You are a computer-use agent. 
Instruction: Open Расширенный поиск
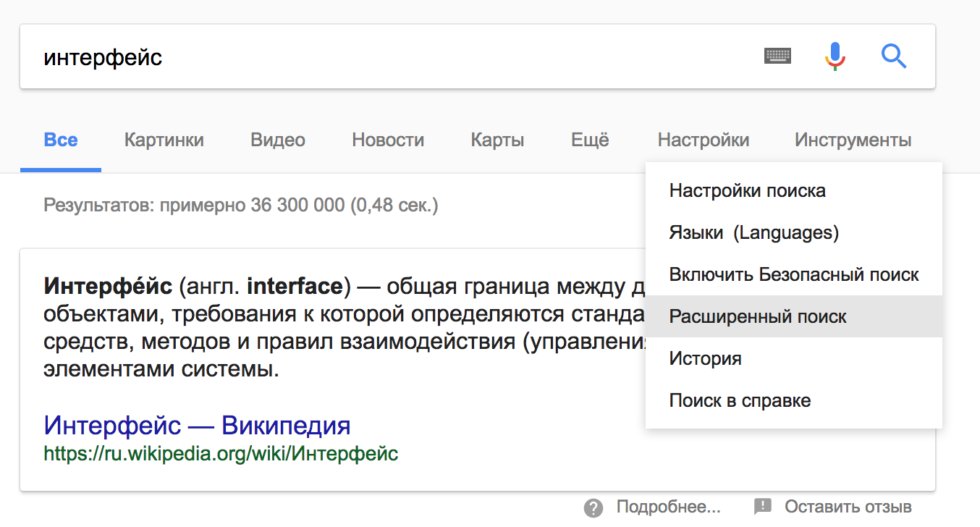(757, 317)
